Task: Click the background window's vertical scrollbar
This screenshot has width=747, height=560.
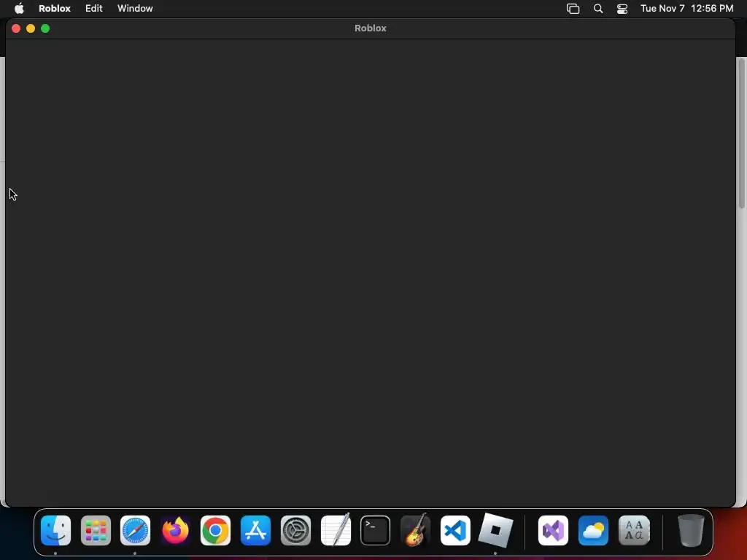Action: tap(742, 133)
